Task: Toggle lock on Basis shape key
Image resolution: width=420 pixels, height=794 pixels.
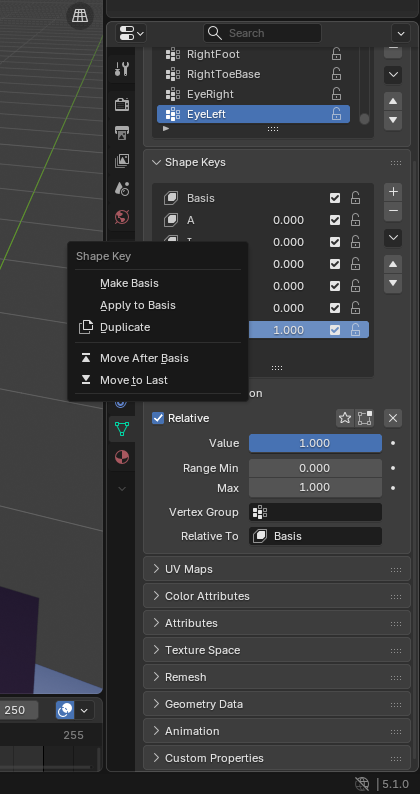Action: point(356,198)
